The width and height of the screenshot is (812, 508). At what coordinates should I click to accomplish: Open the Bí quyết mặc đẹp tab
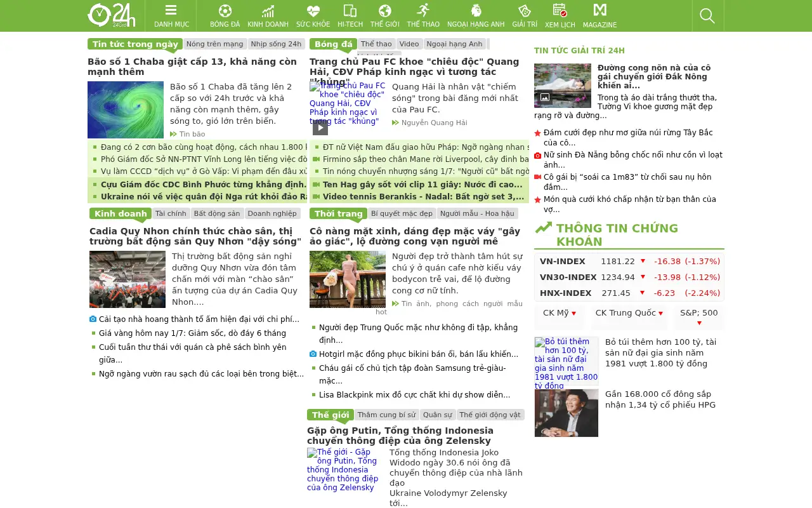tap(402, 213)
